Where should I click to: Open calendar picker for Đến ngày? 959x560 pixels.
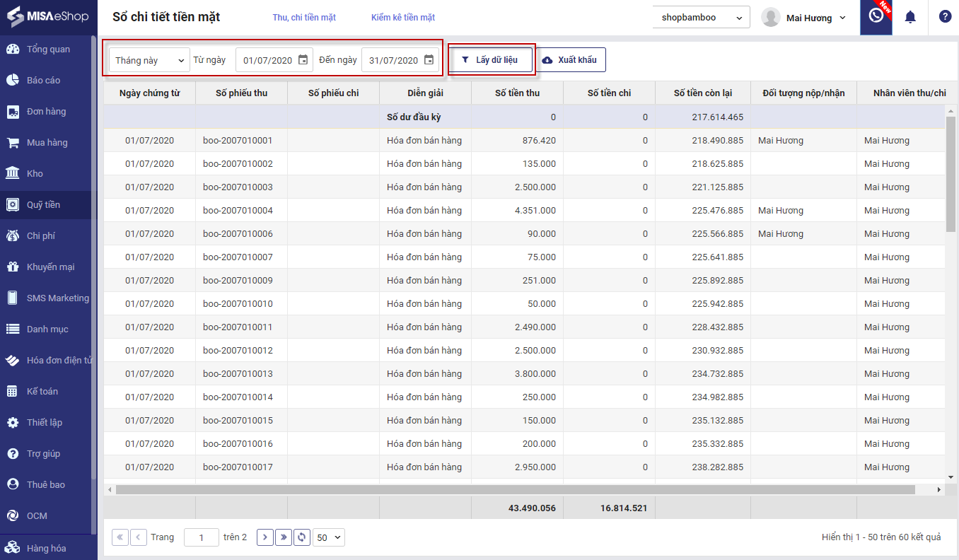click(x=429, y=60)
